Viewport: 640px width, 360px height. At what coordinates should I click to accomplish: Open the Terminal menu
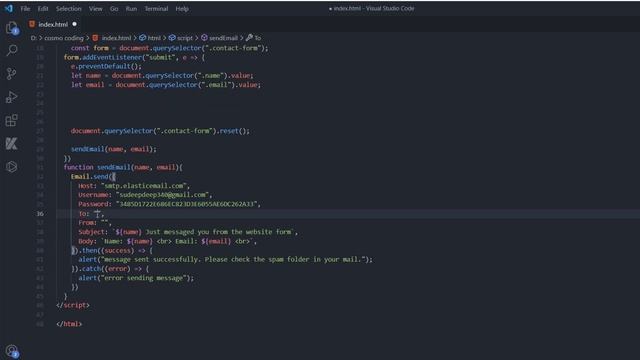pyautogui.click(x=156, y=9)
